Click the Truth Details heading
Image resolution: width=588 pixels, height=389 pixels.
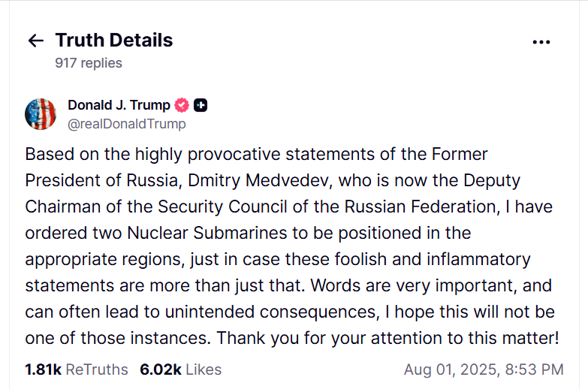coord(114,40)
